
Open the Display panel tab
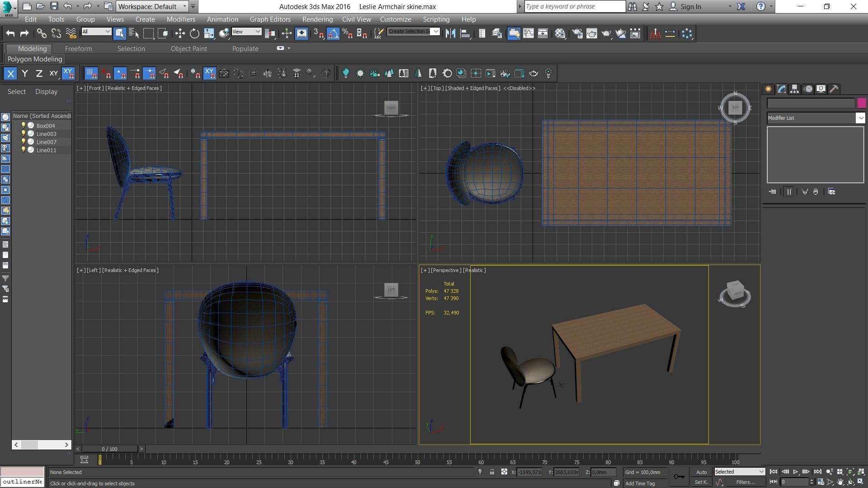pyautogui.click(x=821, y=89)
